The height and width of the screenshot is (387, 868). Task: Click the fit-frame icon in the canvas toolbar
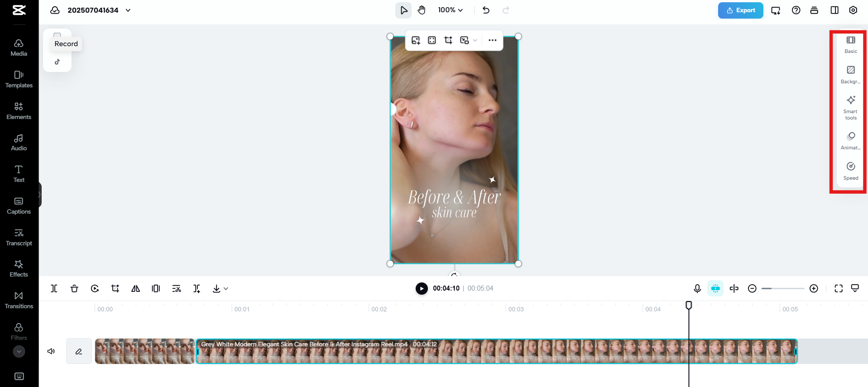(432, 40)
